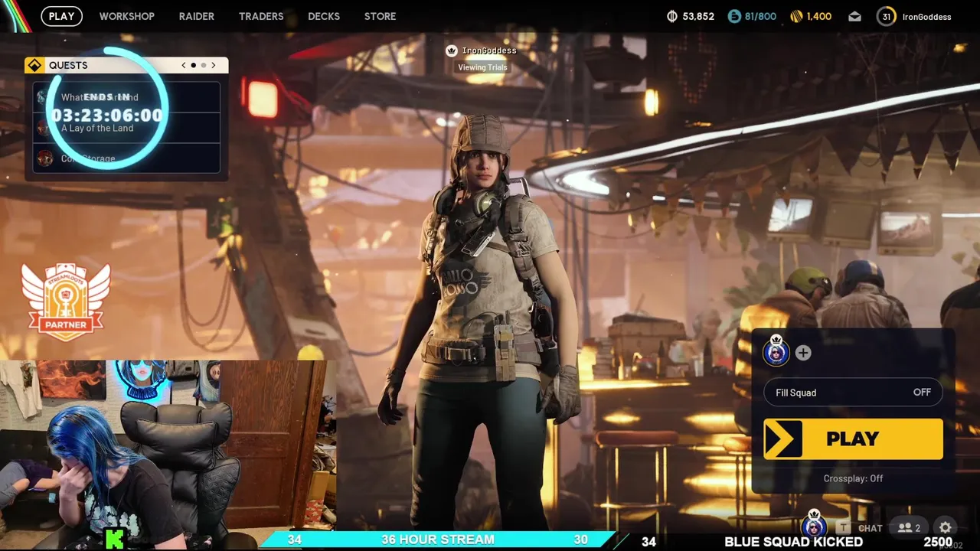This screenshot has height=551, width=980.
Task: Click the Quests panel diamond icon
Action: click(34, 65)
